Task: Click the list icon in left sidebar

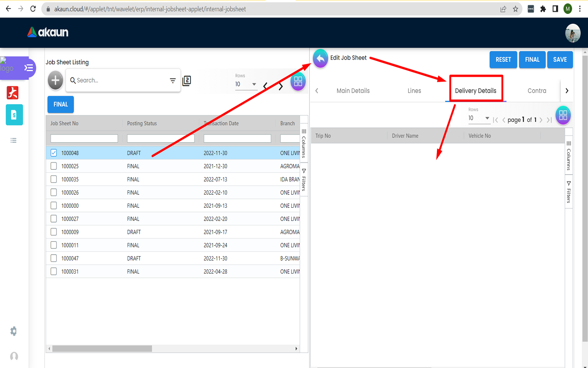Action: (x=13, y=141)
